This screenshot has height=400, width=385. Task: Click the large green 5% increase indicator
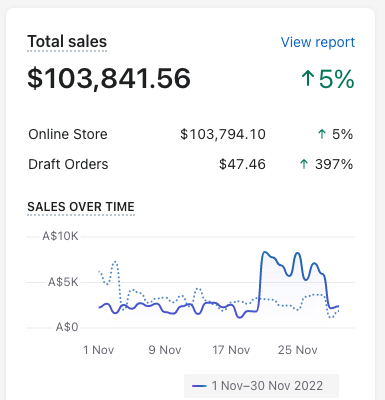pyautogui.click(x=327, y=79)
